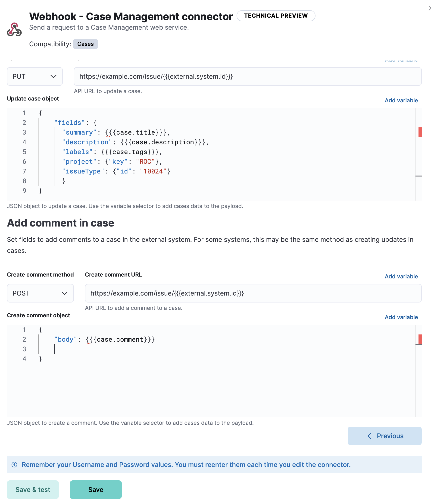The width and height of the screenshot is (431, 504).
Task: Click Add variable above the update case object
Action: [401, 100]
